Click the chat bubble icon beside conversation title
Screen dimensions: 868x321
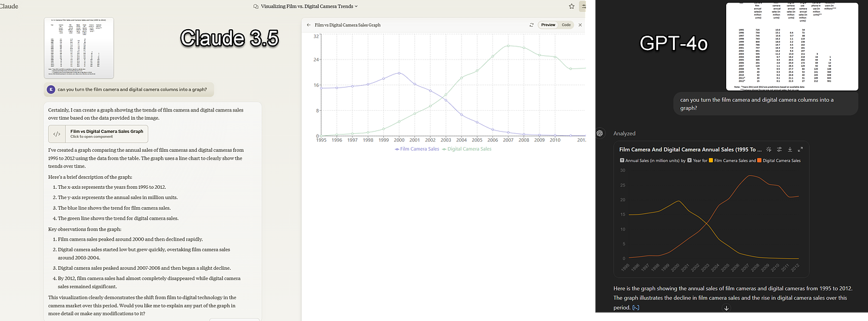tap(256, 6)
